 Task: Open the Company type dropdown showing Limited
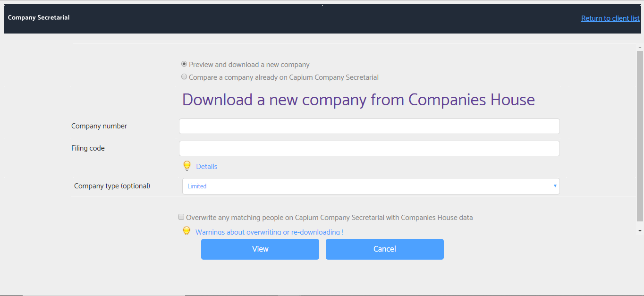pos(371,186)
